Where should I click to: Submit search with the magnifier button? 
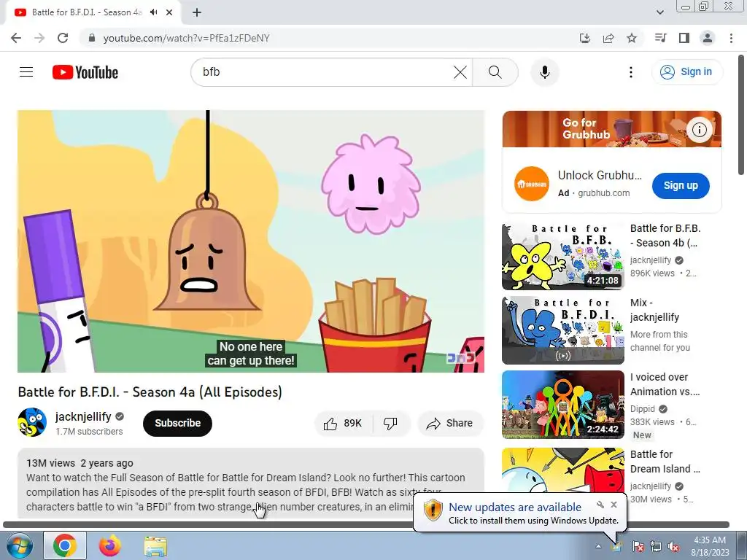(x=495, y=72)
